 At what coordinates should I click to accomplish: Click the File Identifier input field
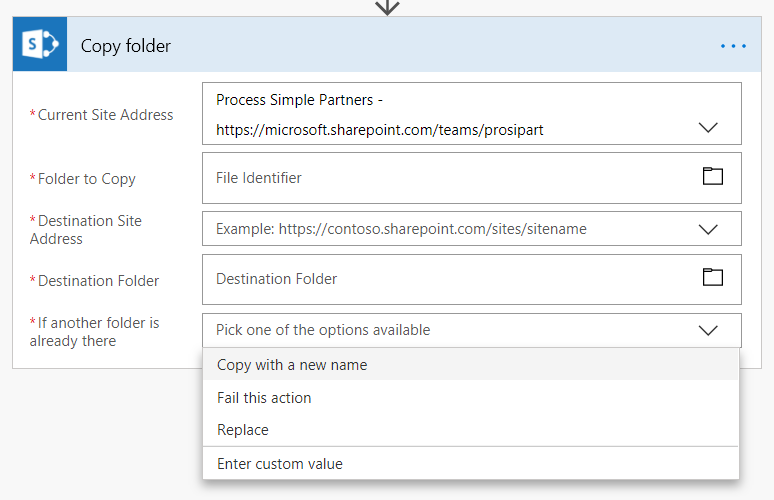[450, 178]
